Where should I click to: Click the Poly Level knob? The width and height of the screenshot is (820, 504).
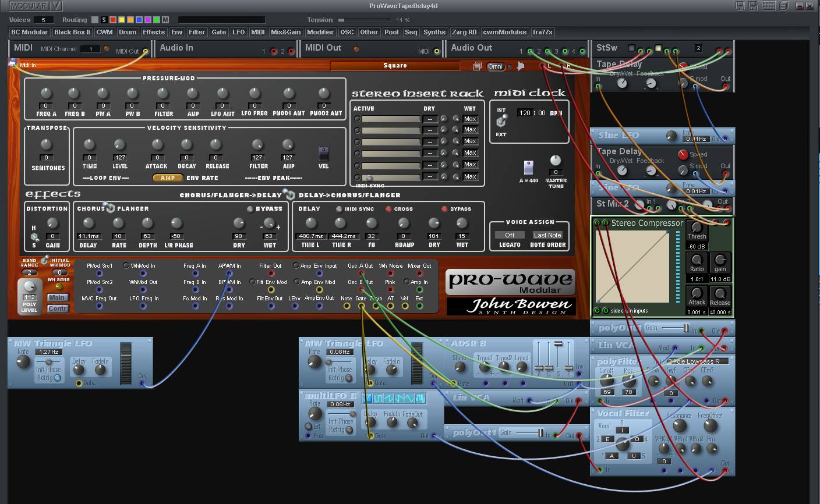coord(29,287)
